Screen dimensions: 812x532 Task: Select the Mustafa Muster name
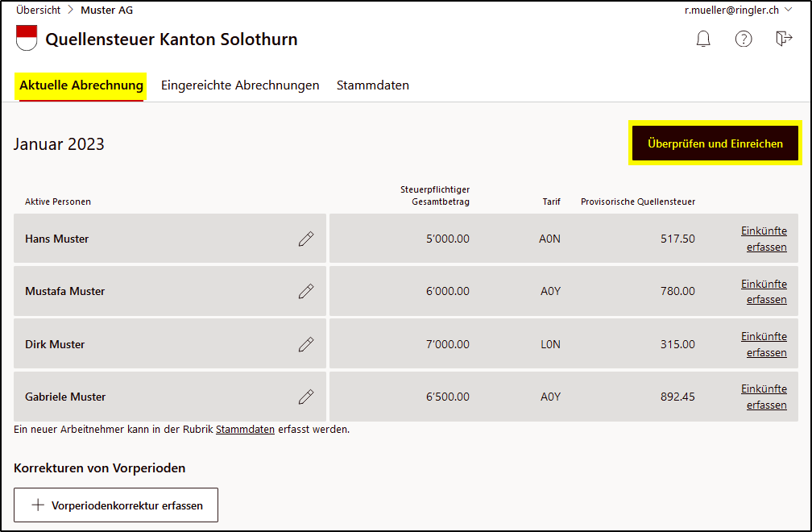64,291
